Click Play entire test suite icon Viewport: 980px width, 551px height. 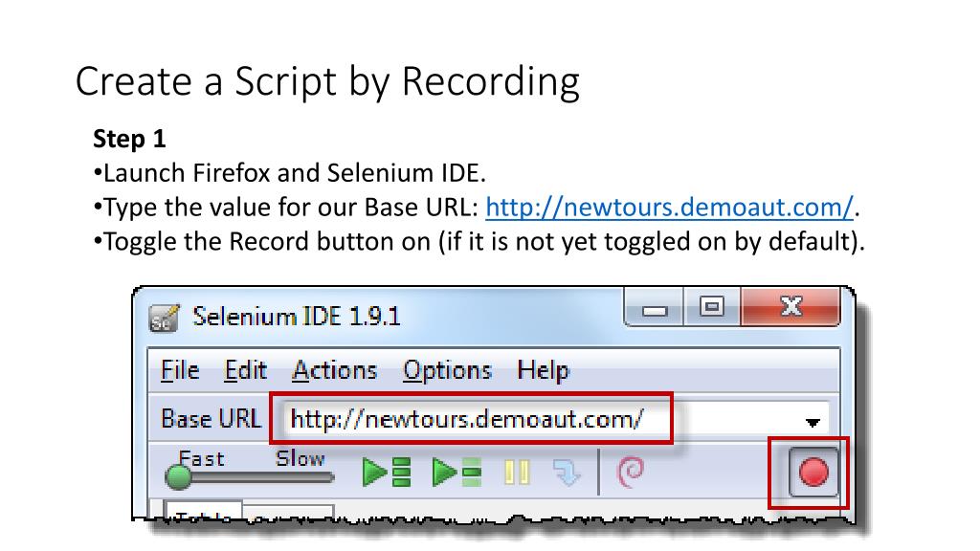387,472
